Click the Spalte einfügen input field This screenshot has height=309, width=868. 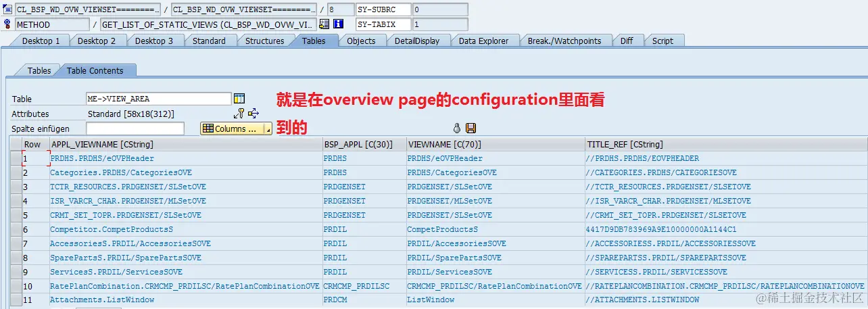135,128
